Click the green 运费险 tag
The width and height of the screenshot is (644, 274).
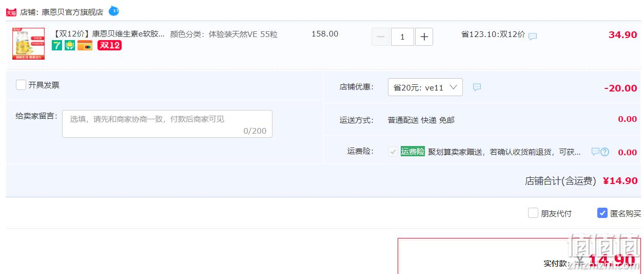(x=413, y=152)
